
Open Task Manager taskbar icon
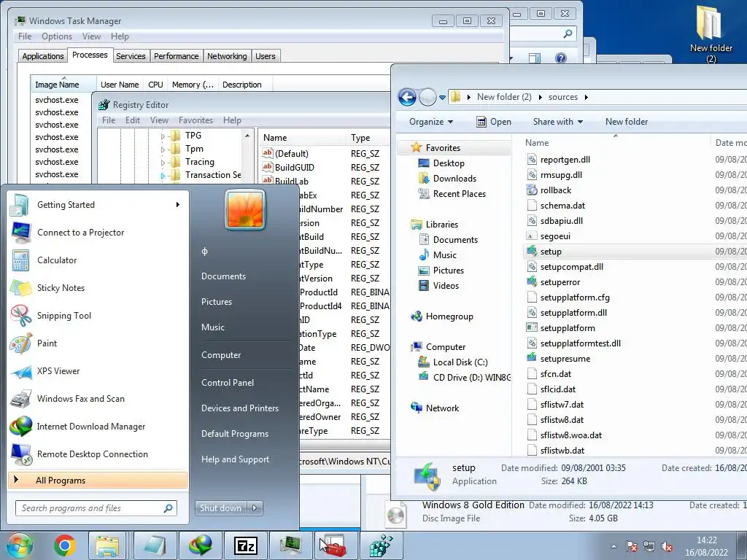pos(290,545)
